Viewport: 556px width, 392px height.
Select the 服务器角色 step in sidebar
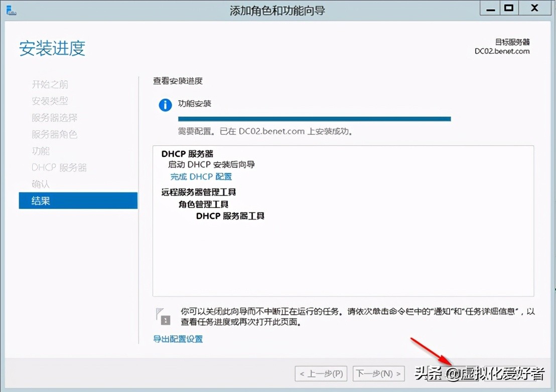point(54,134)
